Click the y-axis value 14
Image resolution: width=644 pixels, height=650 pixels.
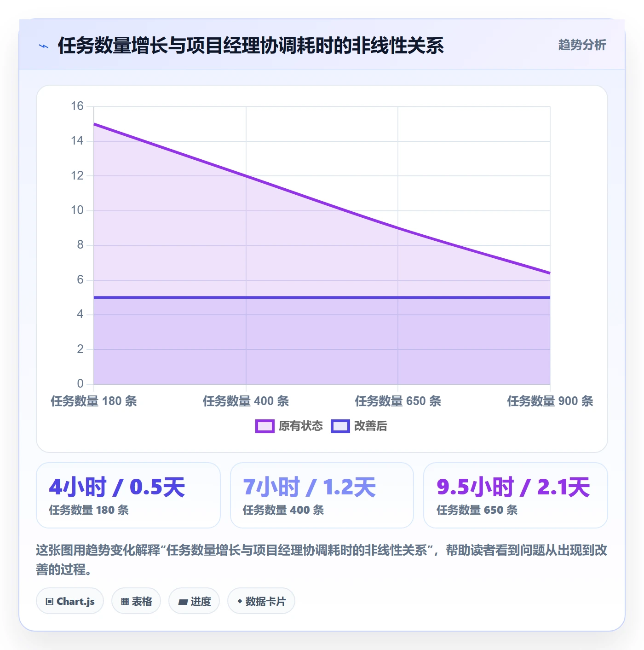coord(77,141)
